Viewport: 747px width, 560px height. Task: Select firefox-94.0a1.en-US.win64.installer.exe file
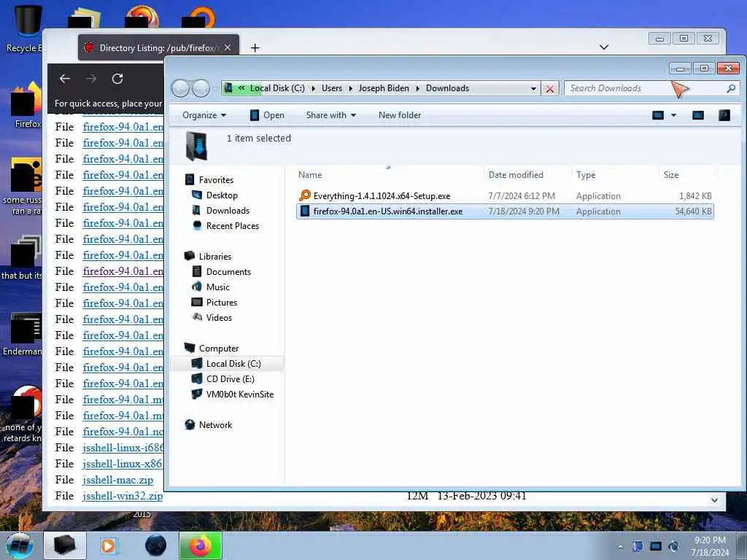click(x=505, y=211)
